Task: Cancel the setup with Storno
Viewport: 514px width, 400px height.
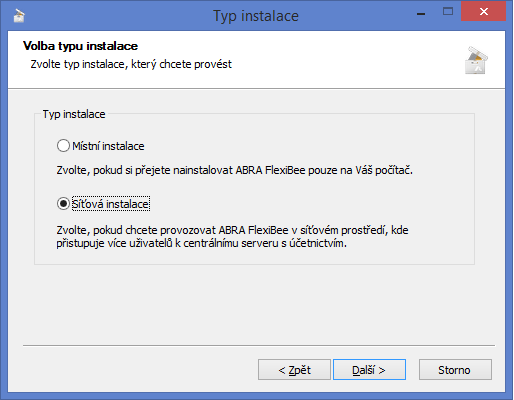Action: click(455, 370)
